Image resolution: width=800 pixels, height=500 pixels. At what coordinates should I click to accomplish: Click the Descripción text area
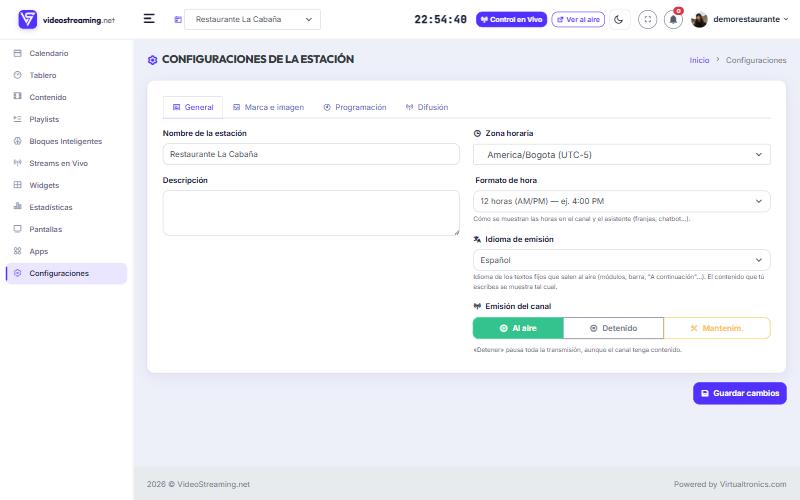pyautogui.click(x=311, y=213)
